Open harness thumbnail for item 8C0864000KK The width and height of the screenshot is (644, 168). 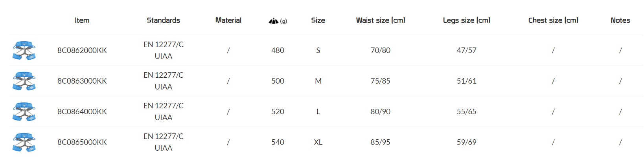click(x=24, y=112)
